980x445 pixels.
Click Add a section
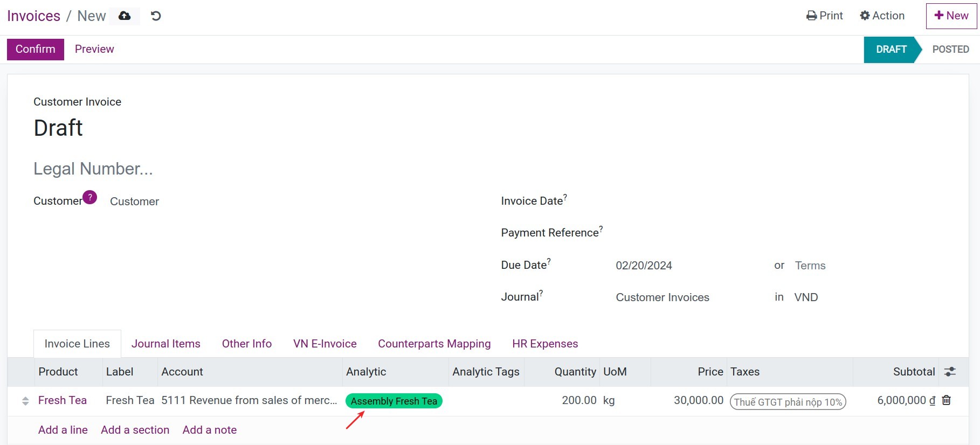(135, 430)
